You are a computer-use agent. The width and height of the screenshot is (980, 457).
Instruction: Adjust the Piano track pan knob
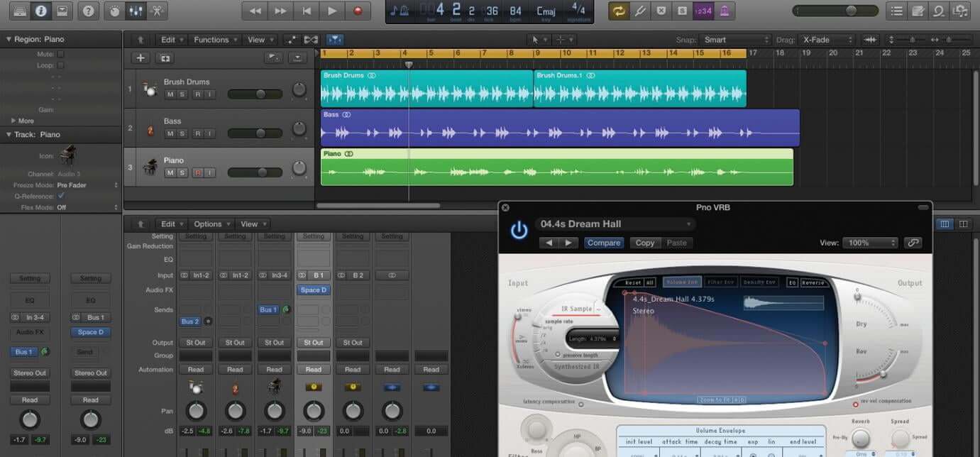[x=299, y=168]
